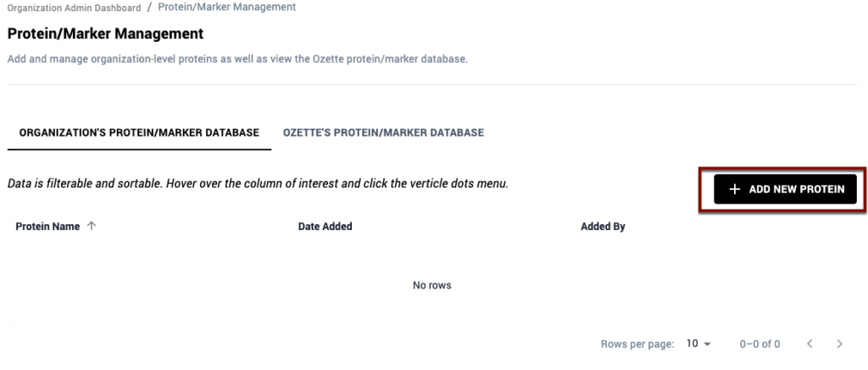
Task: Click the '0–0 of 0' pagination count
Action: [x=759, y=344]
